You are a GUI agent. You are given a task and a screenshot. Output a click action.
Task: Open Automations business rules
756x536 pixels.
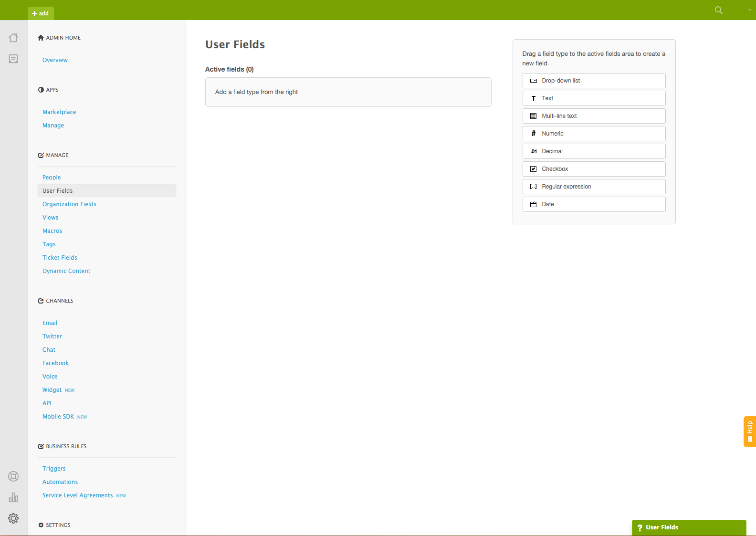click(60, 482)
